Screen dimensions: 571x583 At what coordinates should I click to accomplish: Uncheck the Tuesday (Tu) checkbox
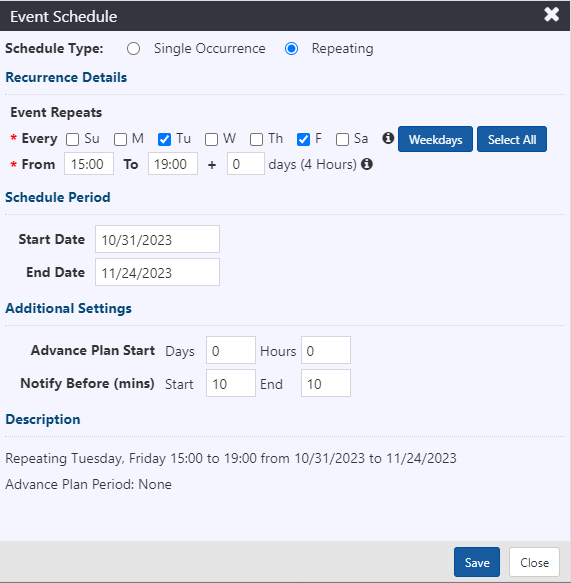pos(164,139)
